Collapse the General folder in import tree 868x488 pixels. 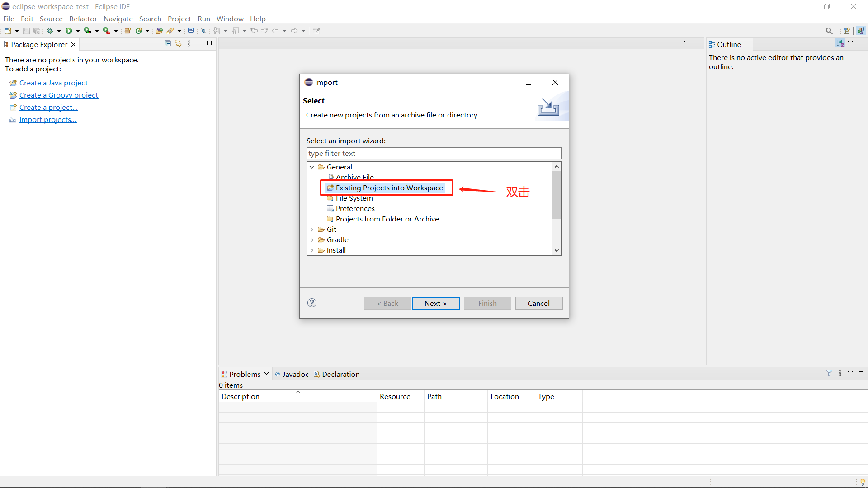pyautogui.click(x=312, y=167)
